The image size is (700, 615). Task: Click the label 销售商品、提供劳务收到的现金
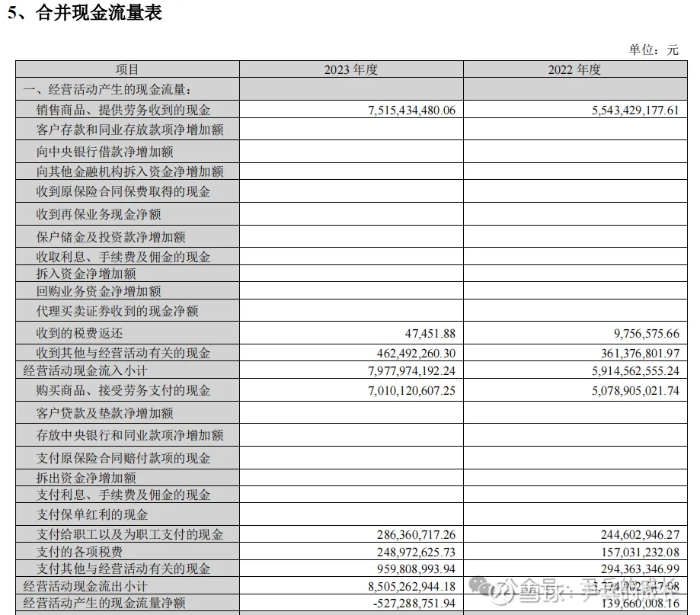(123, 110)
